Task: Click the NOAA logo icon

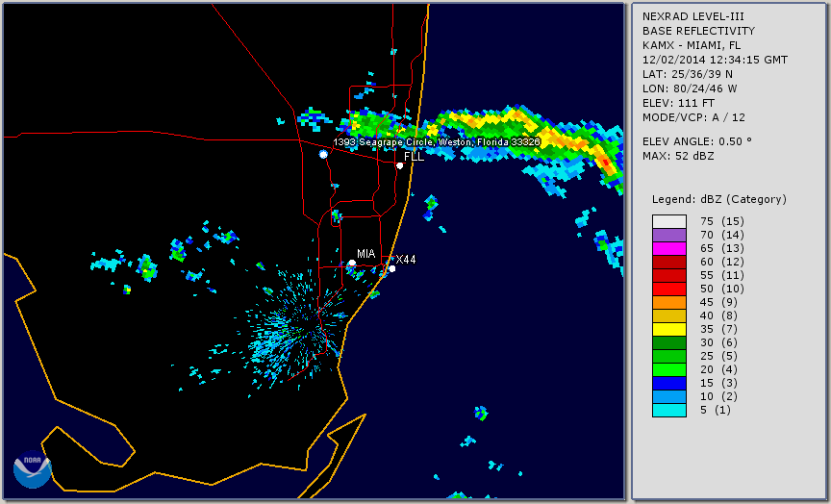Action: coord(33,469)
